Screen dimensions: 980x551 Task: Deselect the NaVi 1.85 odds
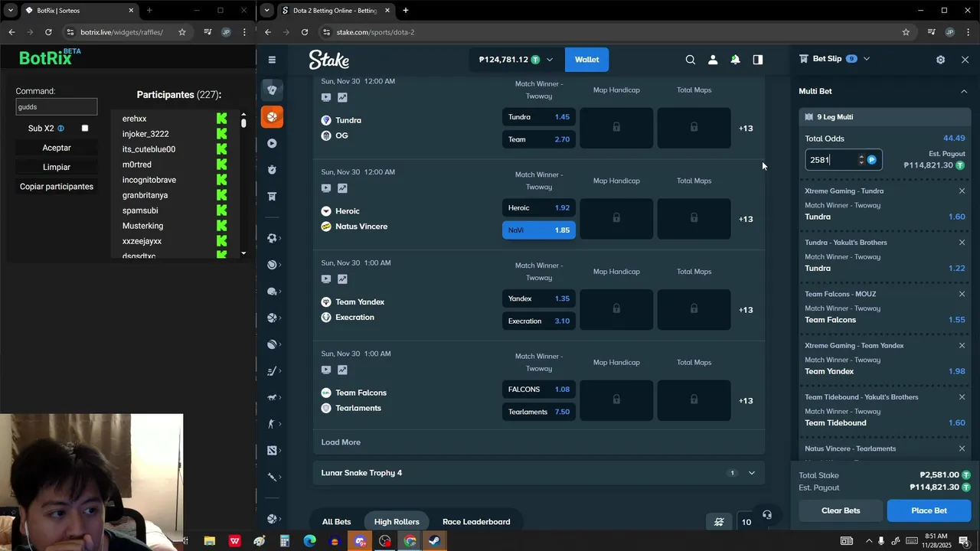click(x=539, y=230)
